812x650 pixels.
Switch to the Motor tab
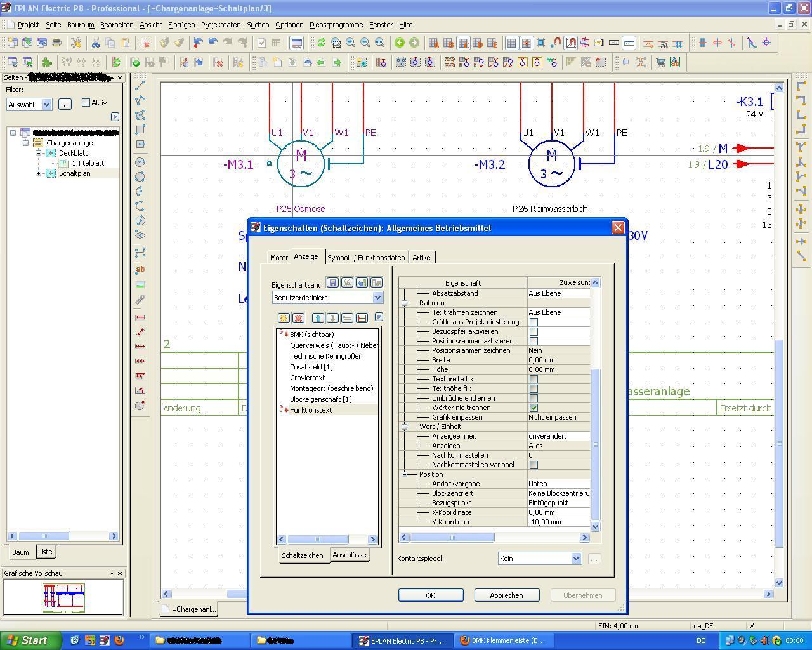pos(279,258)
